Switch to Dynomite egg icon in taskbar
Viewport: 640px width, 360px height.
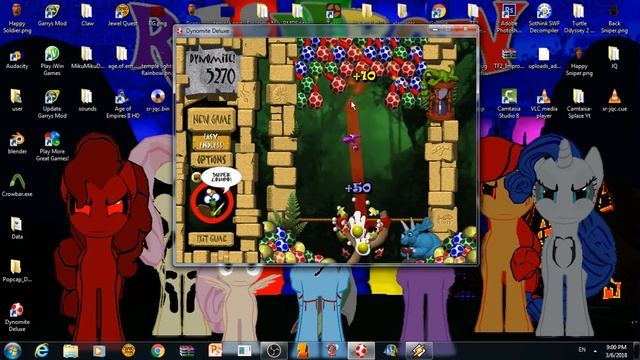(360, 351)
